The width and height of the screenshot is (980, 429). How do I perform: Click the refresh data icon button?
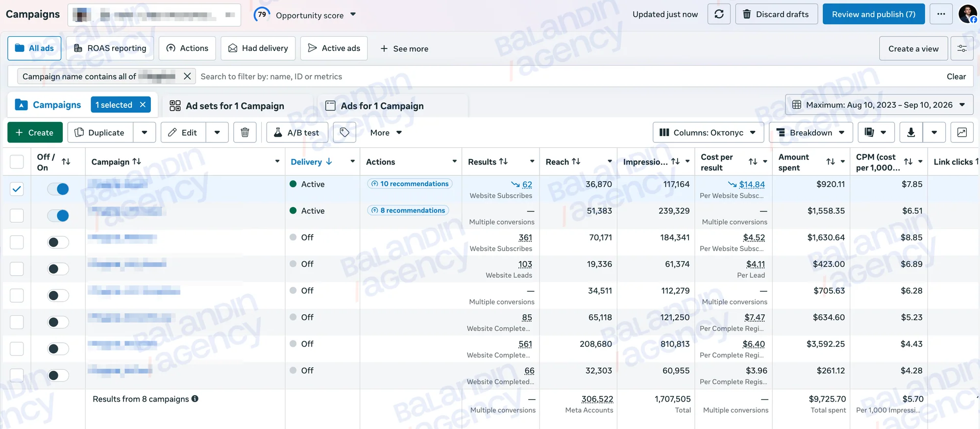(x=719, y=14)
